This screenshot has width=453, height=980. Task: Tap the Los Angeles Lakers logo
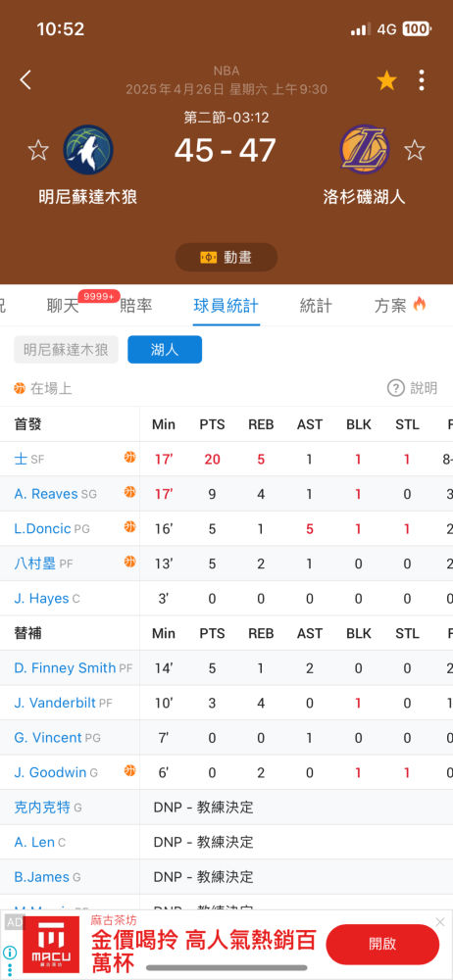click(x=365, y=150)
